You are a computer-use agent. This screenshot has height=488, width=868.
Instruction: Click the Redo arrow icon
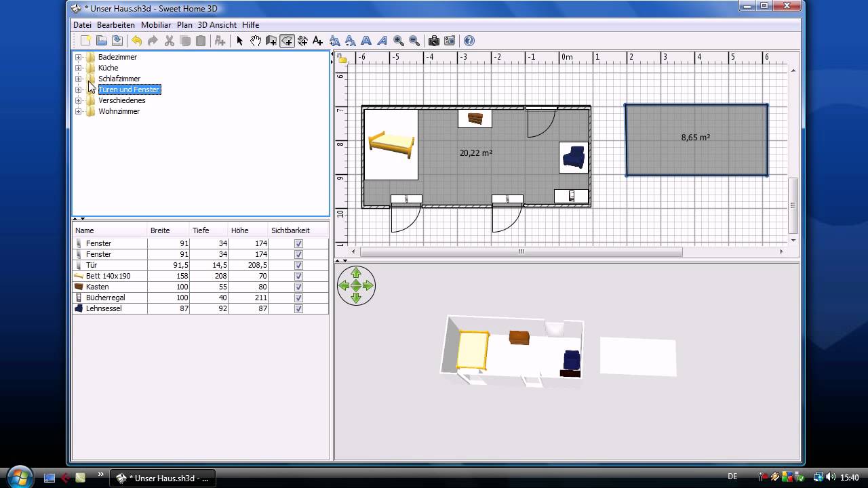[x=153, y=41]
